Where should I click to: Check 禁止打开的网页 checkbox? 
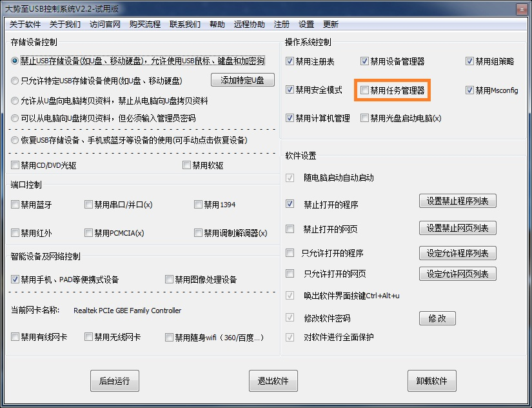coord(290,229)
